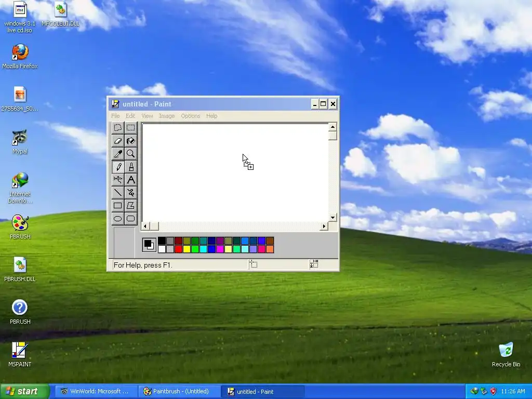Select the magenta palette color
The height and width of the screenshot is (399, 532).
pyautogui.click(x=220, y=249)
